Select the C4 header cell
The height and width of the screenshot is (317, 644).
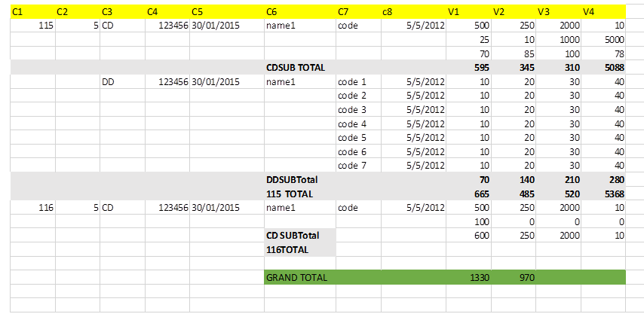(x=167, y=12)
